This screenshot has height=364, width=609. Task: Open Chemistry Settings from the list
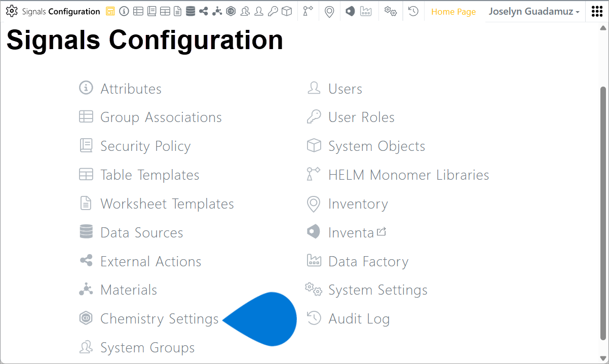click(x=159, y=319)
